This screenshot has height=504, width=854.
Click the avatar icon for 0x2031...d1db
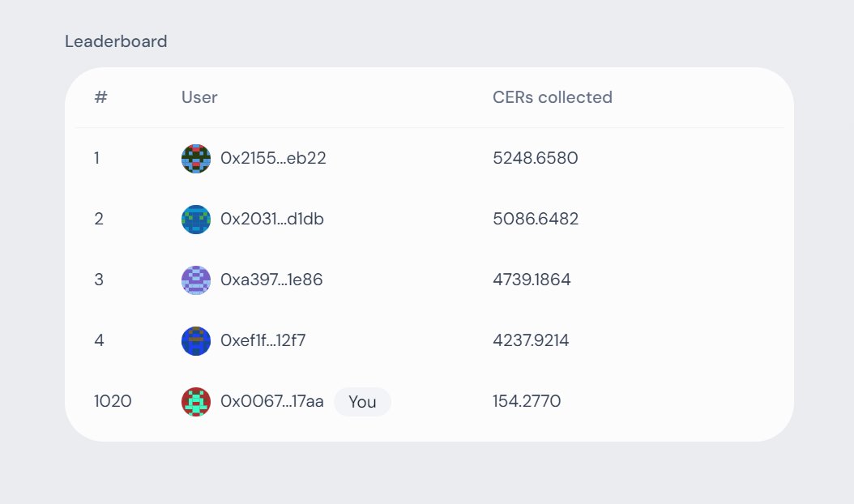[x=196, y=220]
